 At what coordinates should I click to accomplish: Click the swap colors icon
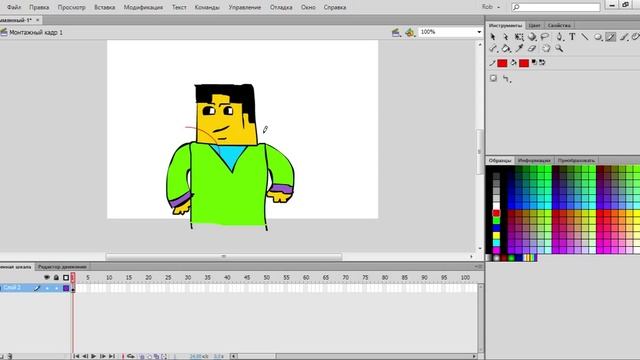[x=542, y=62]
